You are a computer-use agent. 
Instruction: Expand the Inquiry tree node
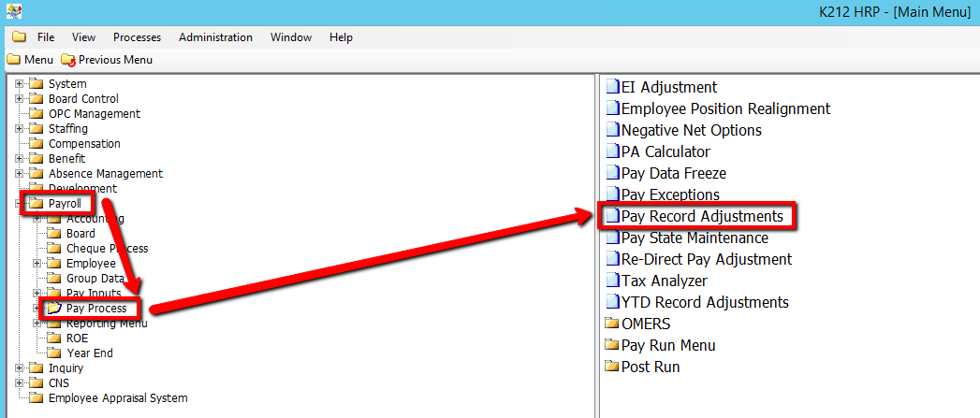coord(19,368)
